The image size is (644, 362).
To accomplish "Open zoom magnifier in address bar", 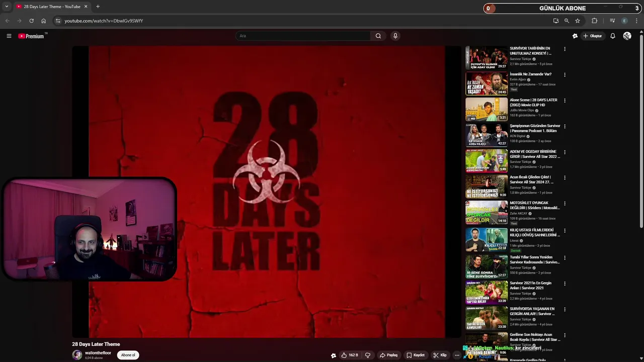I will [x=567, y=21].
